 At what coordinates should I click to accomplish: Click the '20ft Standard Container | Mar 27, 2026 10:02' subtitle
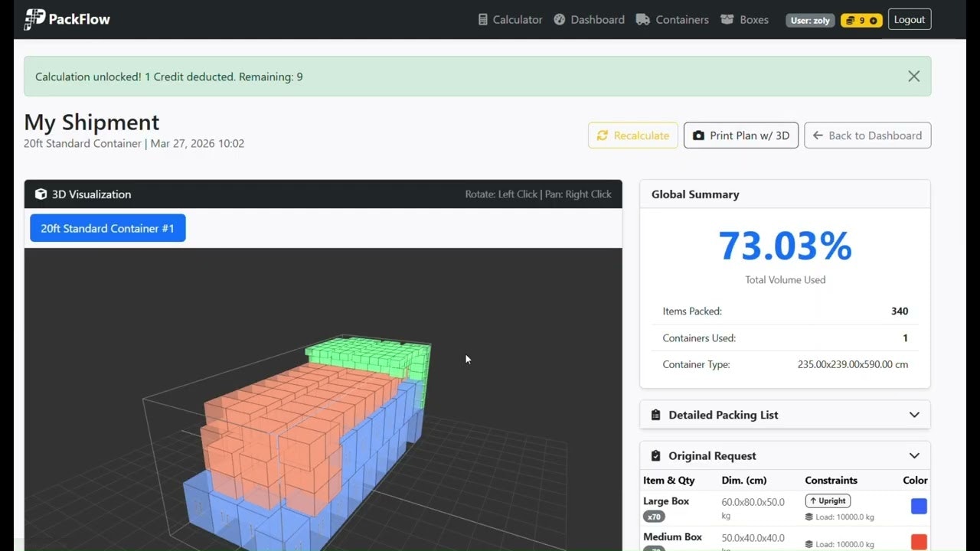point(134,143)
